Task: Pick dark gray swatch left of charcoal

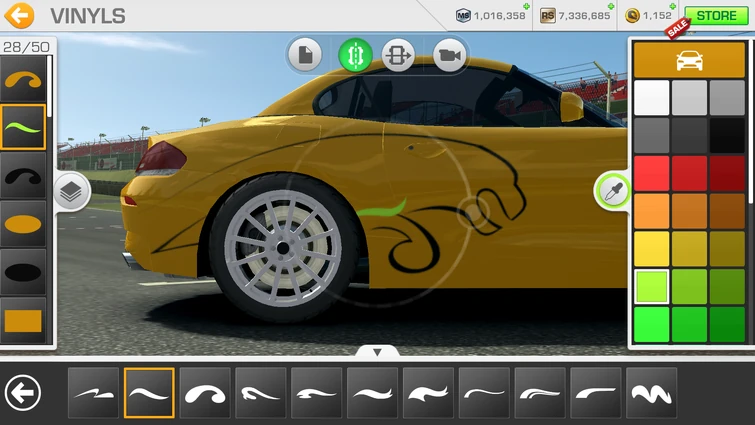Action: click(x=651, y=135)
